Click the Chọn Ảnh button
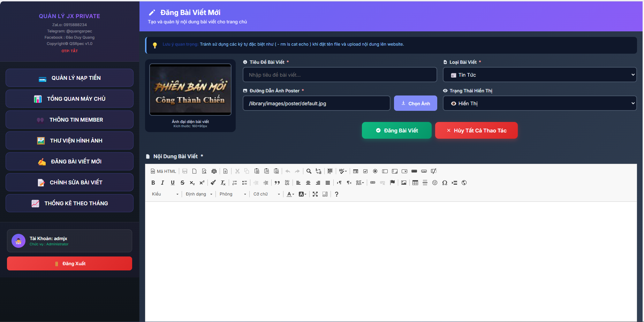The height and width of the screenshot is (322, 644). click(x=415, y=103)
